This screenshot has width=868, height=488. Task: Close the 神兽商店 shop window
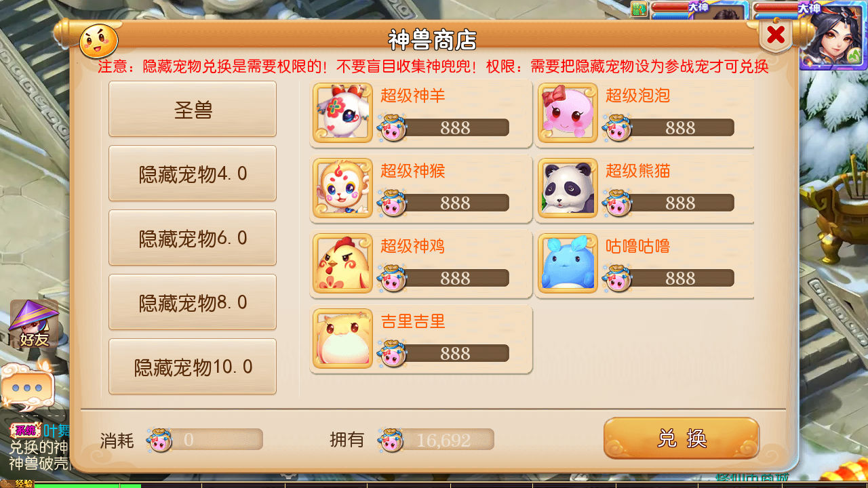pos(776,35)
